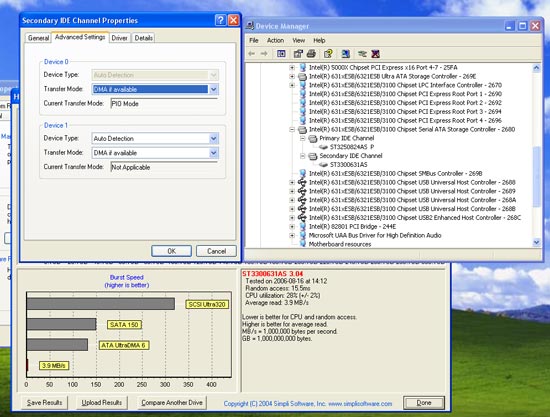Click the Show/Hide Console Tree toolbar icon
Image resolution: width=550 pixels, height=417 pixels.
click(x=281, y=54)
